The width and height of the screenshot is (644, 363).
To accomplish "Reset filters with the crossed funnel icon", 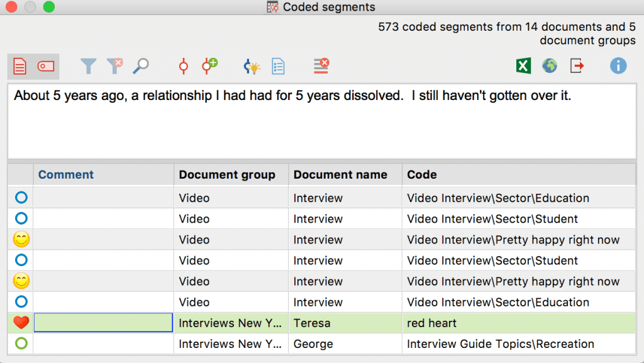I will point(114,66).
